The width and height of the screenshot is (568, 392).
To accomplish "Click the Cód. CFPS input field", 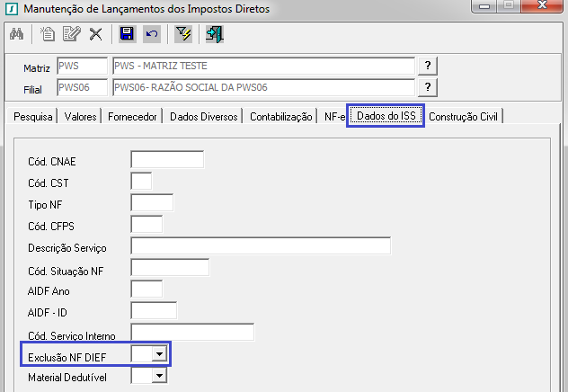I will 146,224.
